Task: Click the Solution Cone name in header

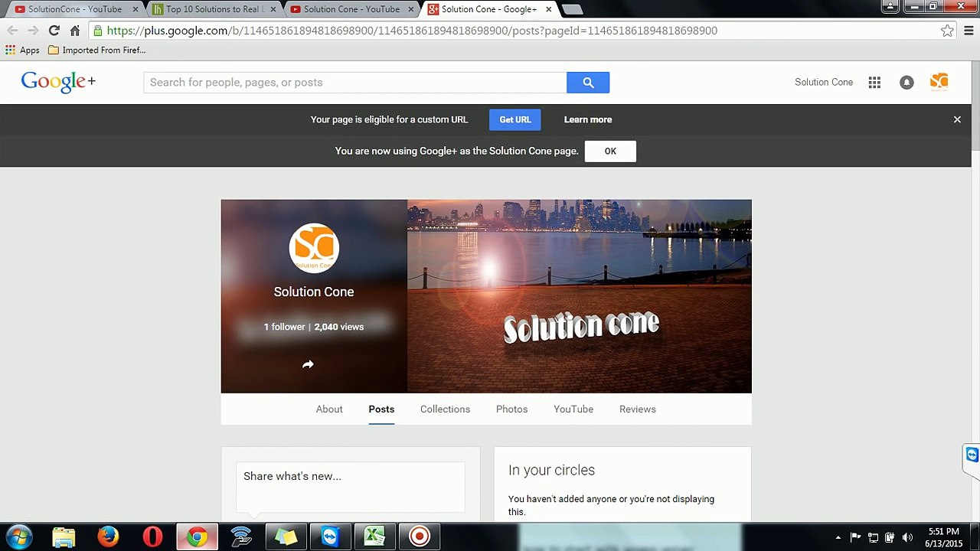Action: (x=824, y=83)
